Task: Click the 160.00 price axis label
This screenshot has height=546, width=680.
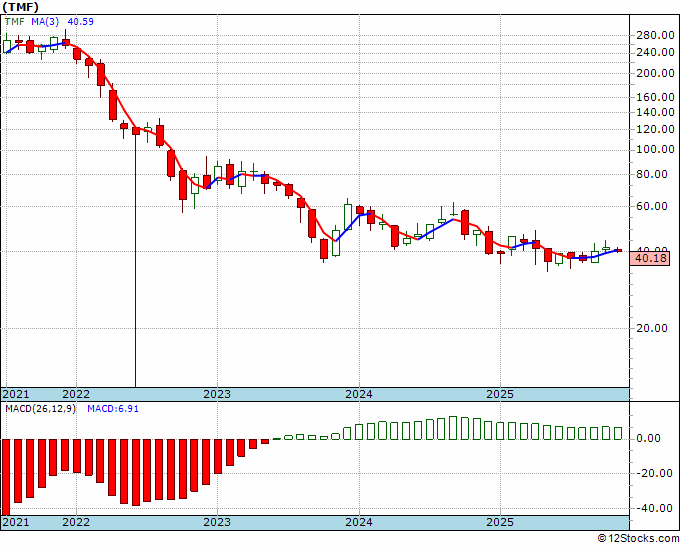Action: click(x=655, y=97)
